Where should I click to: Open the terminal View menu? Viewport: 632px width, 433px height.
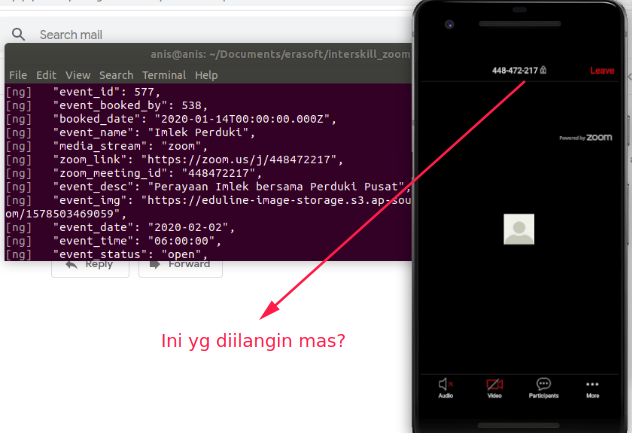78,75
